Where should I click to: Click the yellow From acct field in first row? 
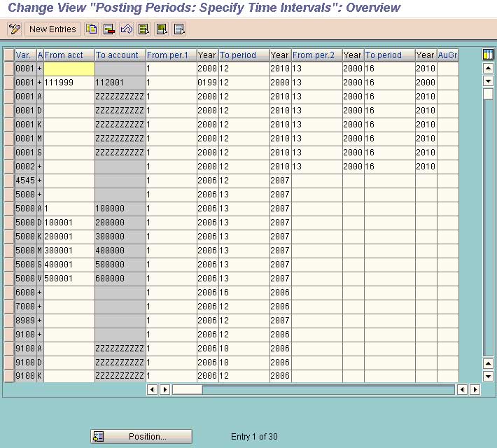coord(69,69)
